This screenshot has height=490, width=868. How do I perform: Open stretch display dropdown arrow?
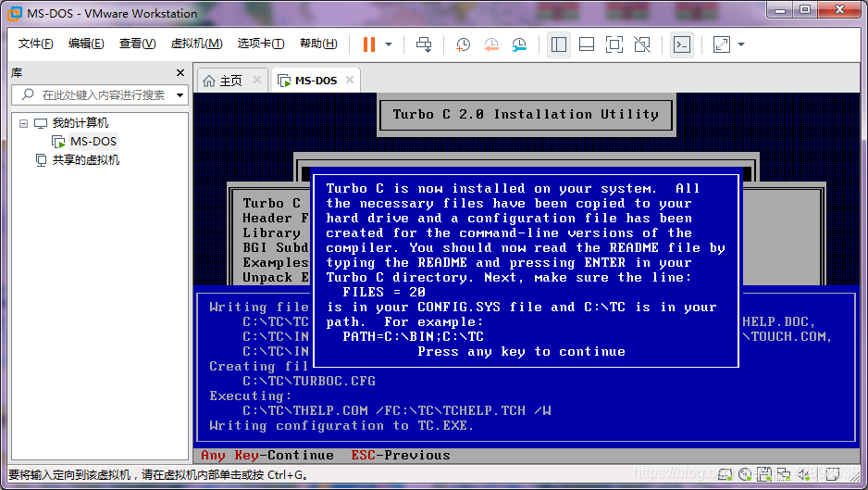coord(741,44)
